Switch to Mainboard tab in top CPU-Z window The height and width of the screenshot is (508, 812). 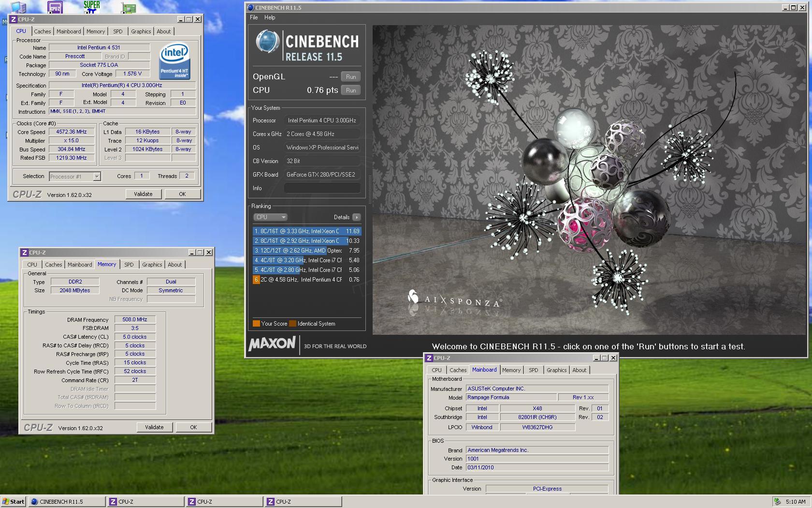(x=69, y=31)
